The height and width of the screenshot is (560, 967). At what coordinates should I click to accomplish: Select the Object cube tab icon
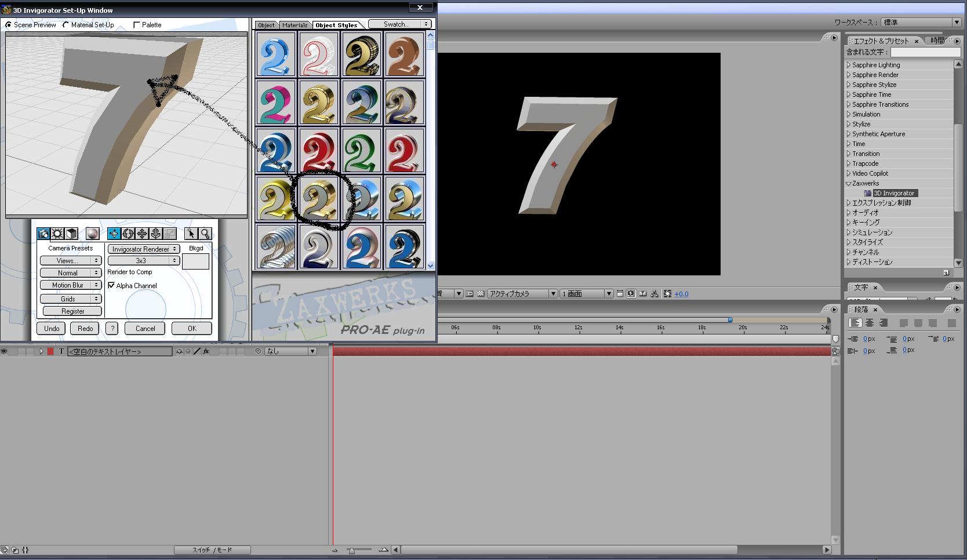[x=71, y=234]
